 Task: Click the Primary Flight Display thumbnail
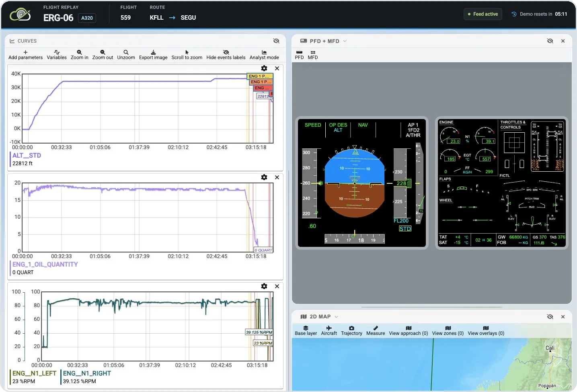pos(362,183)
